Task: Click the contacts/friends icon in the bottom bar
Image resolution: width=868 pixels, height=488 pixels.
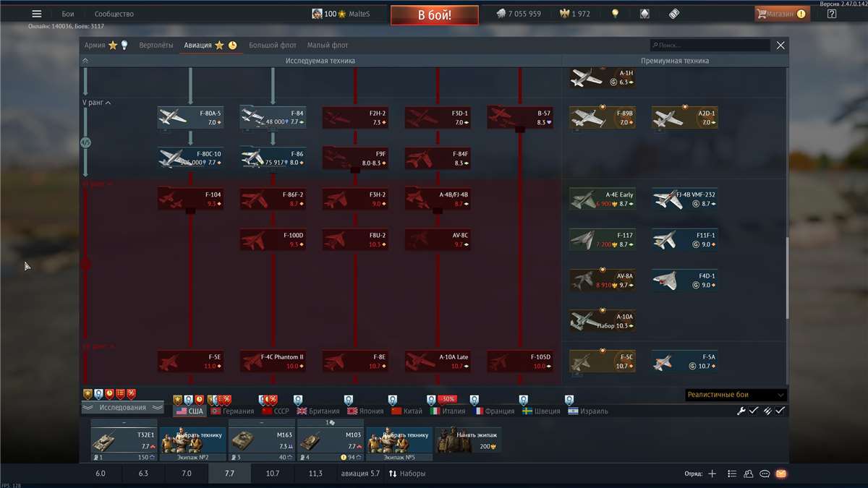Action: pos(749,474)
